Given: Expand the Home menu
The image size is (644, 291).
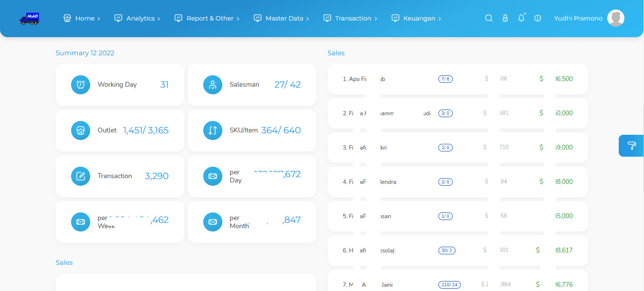Looking at the screenshot, I should tap(82, 18).
